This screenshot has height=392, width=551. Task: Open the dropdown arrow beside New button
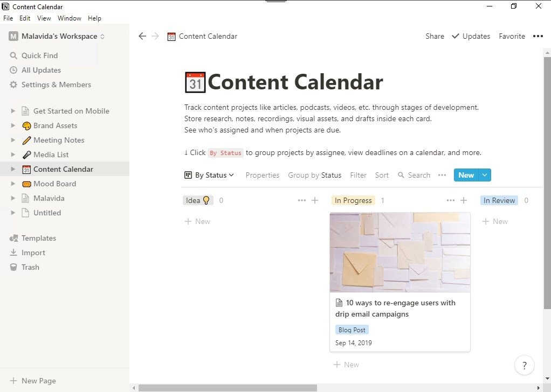click(485, 175)
